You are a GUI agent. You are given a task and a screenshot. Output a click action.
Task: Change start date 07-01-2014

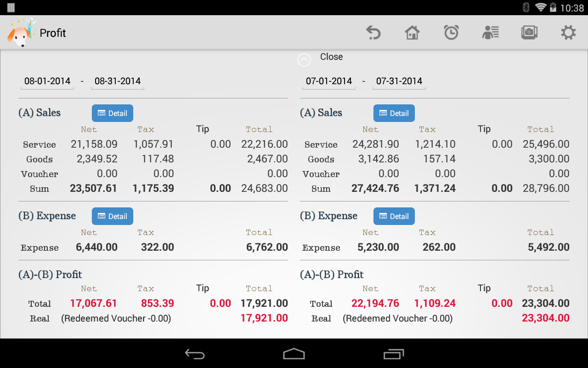(x=329, y=81)
